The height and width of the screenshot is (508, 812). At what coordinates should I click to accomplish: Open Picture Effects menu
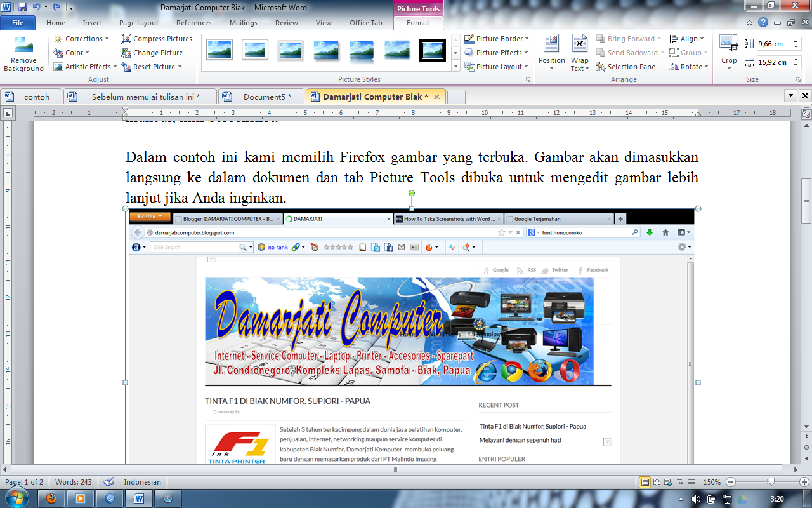tap(497, 53)
